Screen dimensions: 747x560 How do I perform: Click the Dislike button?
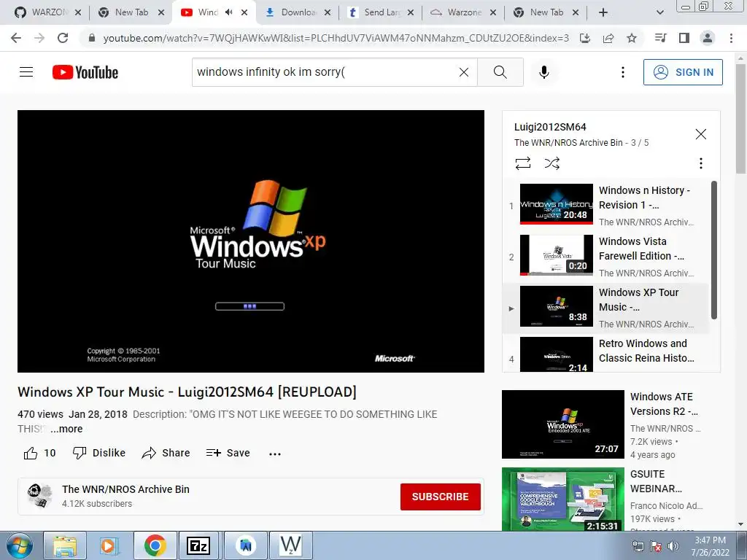(x=99, y=453)
